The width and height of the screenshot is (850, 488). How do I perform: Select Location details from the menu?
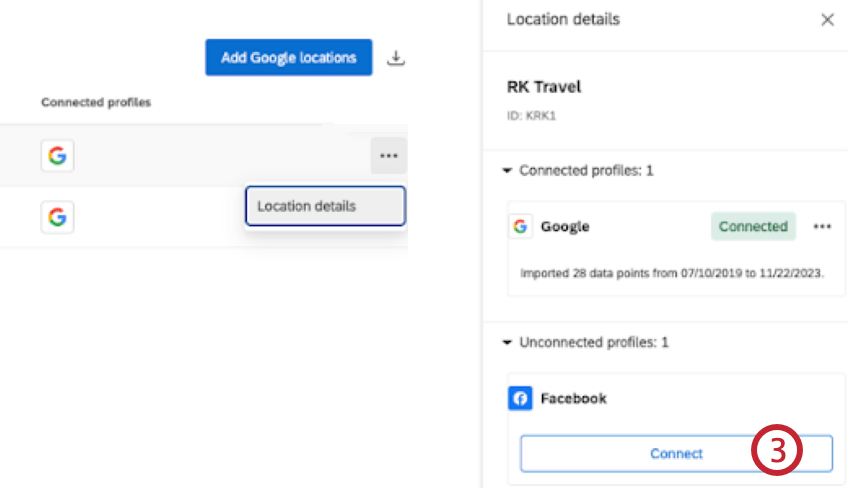[325, 206]
